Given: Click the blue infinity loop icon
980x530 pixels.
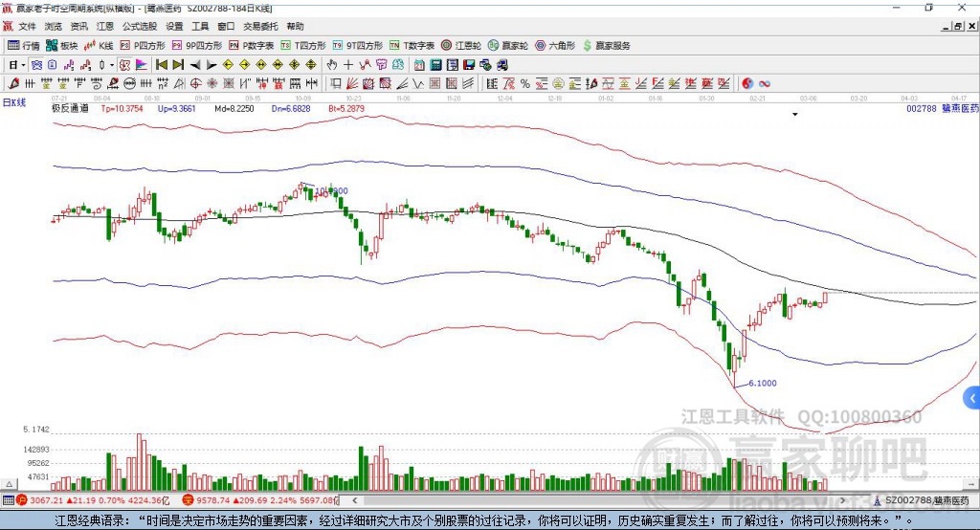Looking at the screenshot, I should (x=764, y=84).
